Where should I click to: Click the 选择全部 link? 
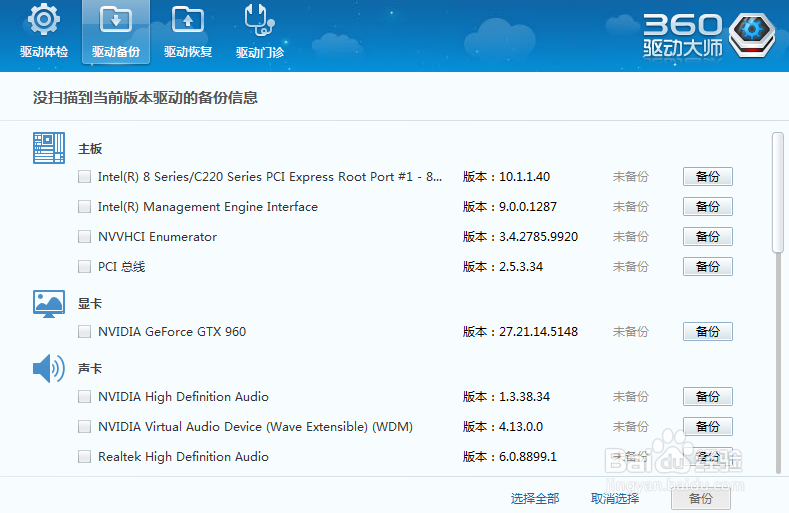[535, 498]
